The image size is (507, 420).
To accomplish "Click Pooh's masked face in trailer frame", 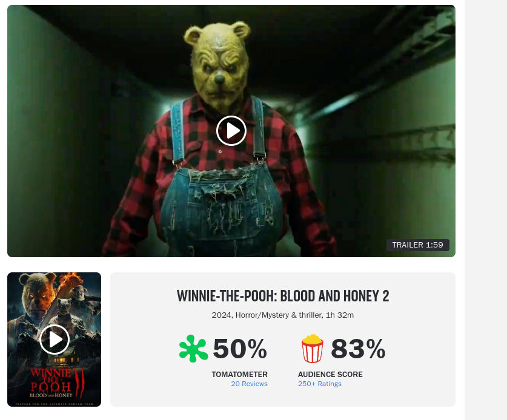I will (x=219, y=65).
